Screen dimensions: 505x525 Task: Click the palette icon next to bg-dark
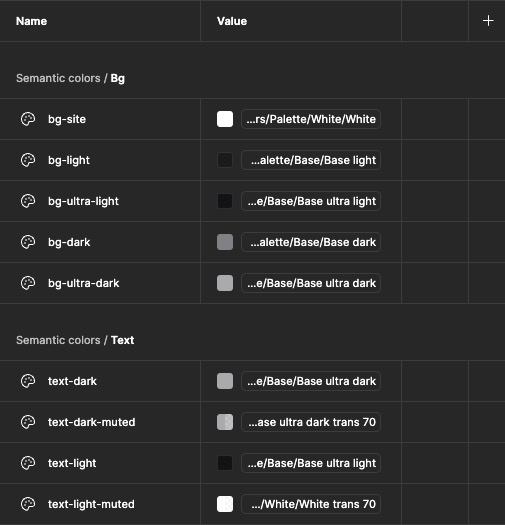coord(28,242)
